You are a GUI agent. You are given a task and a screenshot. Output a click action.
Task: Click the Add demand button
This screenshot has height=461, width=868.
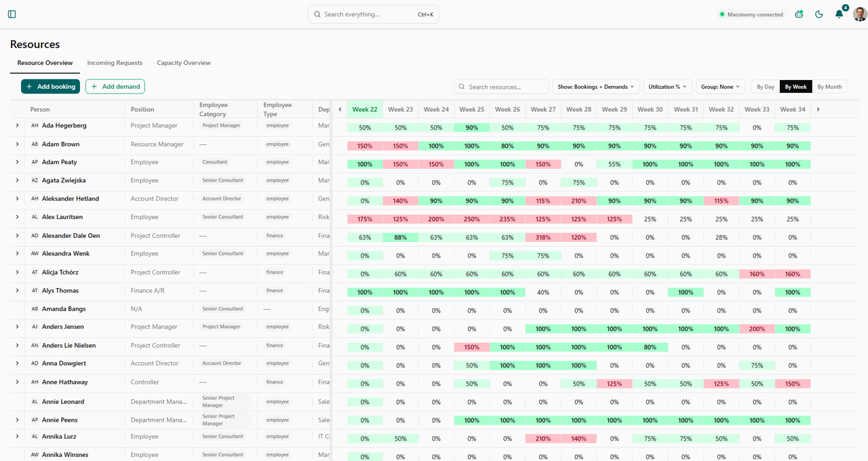[x=115, y=87]
